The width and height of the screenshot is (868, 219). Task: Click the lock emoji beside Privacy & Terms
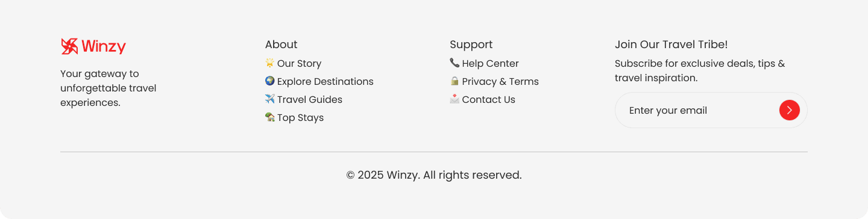(x=454, y=81)
